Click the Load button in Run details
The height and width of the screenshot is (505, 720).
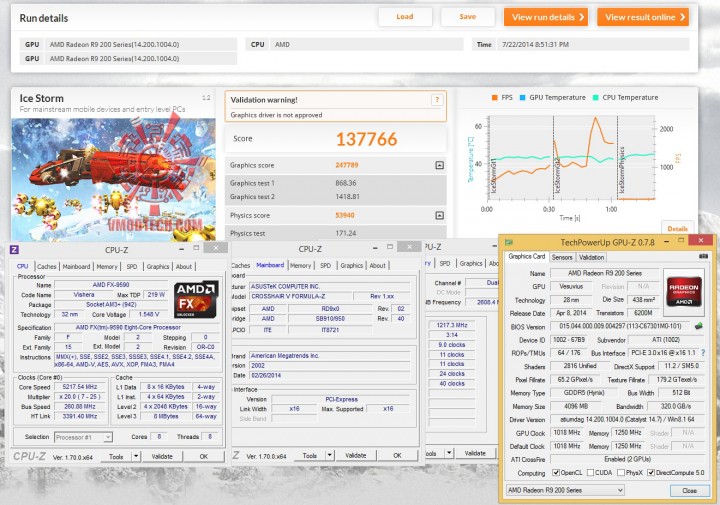(405, 17)
